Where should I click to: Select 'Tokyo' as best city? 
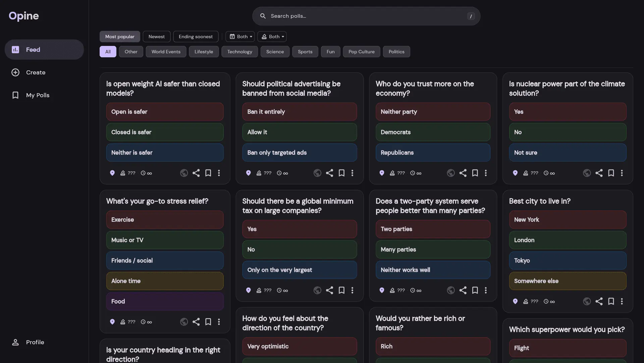point(568,260)
